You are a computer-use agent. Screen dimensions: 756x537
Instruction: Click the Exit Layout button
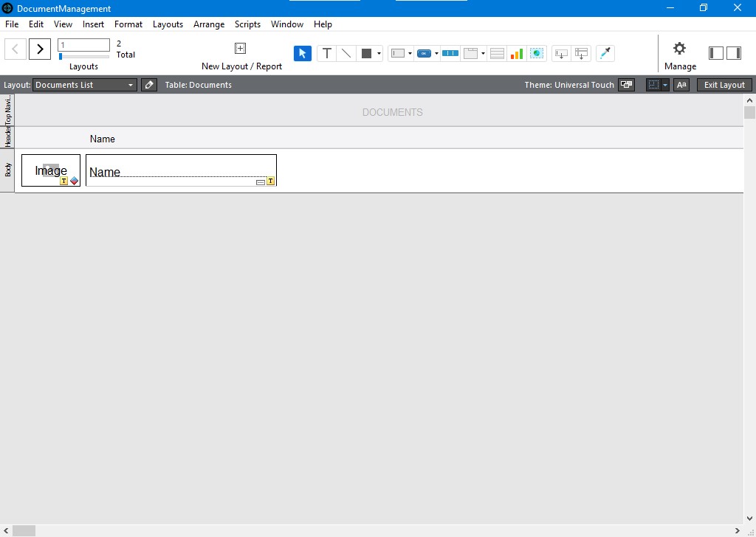click(724, 85)
